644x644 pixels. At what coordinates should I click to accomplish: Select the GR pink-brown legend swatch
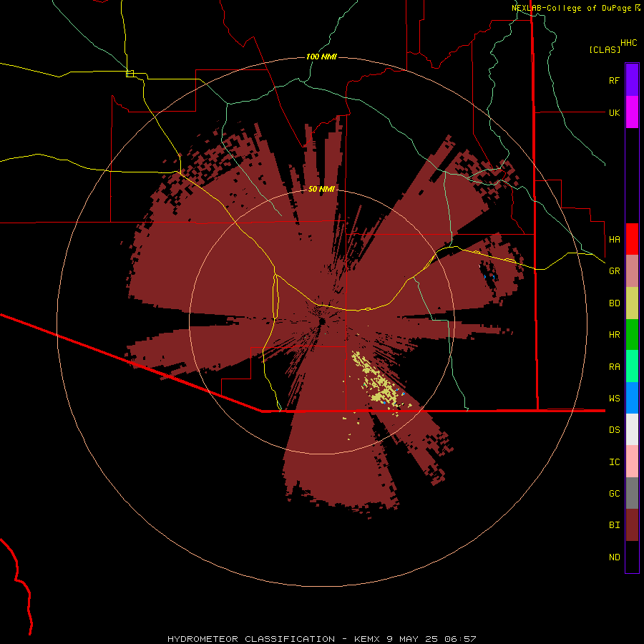[x=632, y=271]
